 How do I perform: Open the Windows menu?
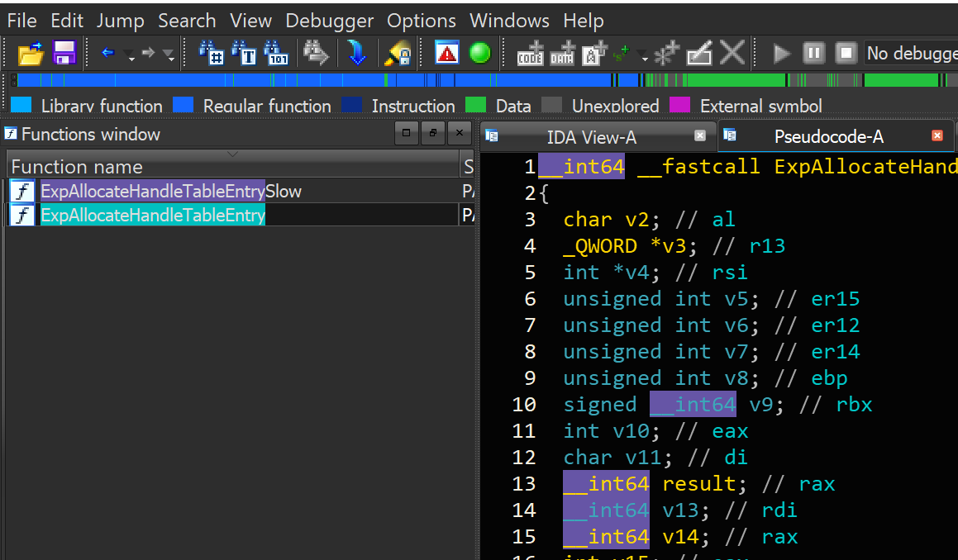[509, 21]
